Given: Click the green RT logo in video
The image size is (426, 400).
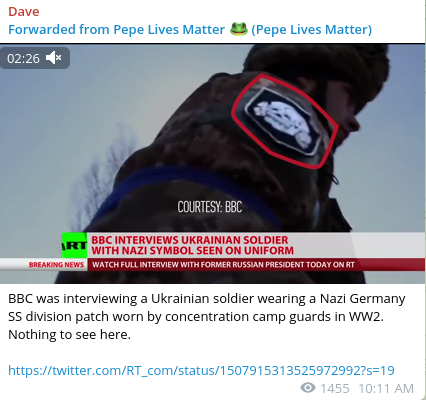Looking at the screenshot, I should [x=74, y=245].
